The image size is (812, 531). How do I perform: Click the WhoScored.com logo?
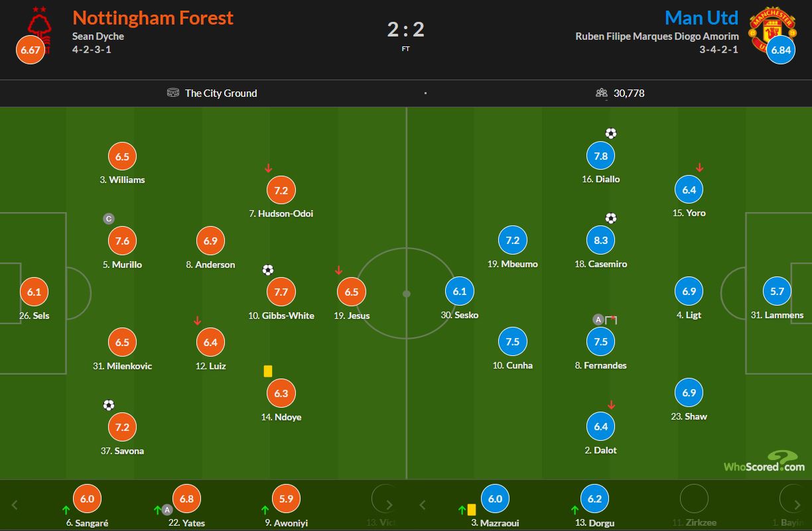[x=764, y=461]
